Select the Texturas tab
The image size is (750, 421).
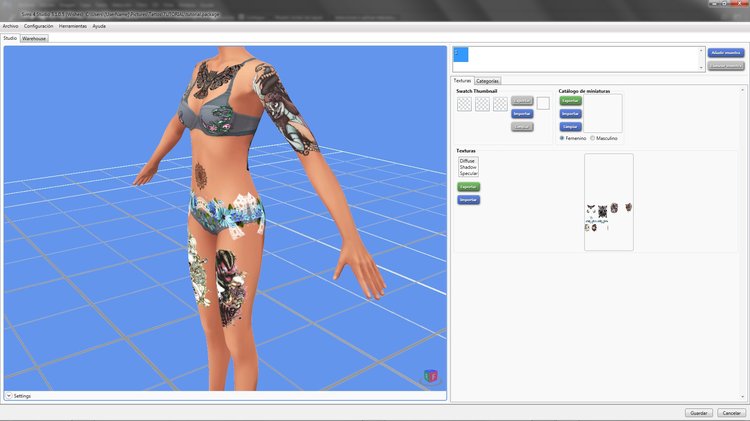tap(462, 81)
